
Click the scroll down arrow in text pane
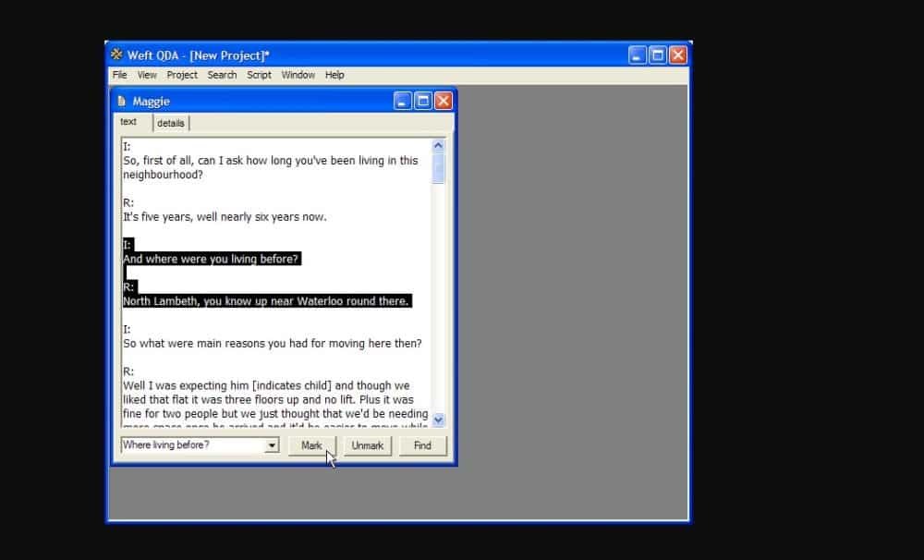438,420
